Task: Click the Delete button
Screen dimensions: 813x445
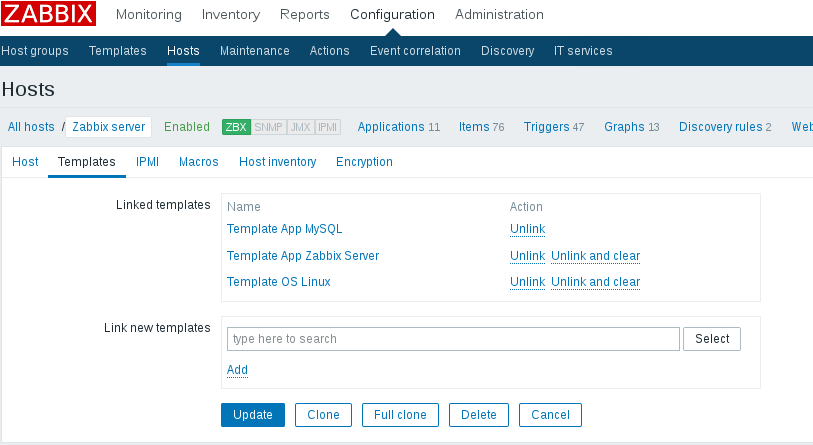Action: 479,415
